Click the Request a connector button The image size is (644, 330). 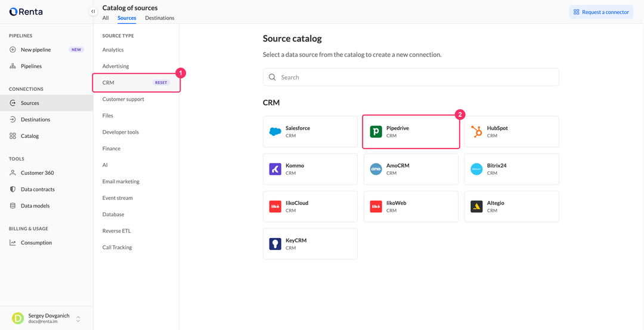coord(601,12)
